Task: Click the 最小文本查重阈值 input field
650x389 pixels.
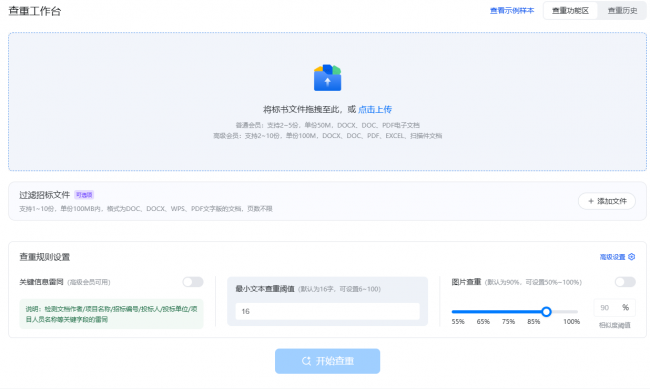Action: tap(327, 311)
